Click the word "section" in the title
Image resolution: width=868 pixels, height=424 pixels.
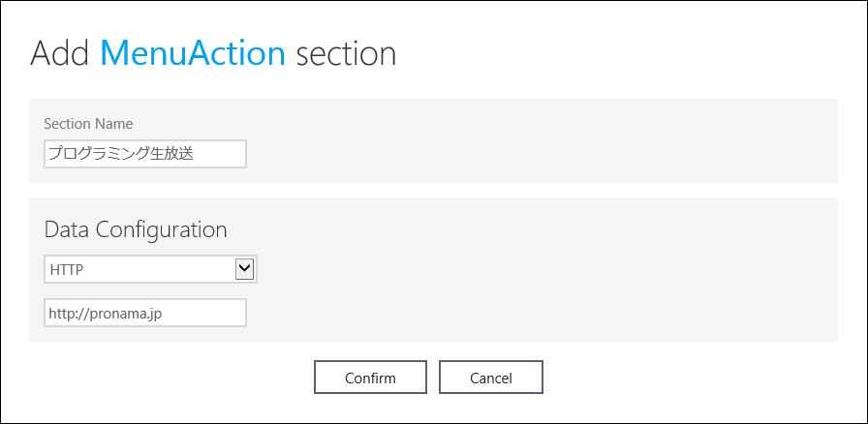coord(346,52)
